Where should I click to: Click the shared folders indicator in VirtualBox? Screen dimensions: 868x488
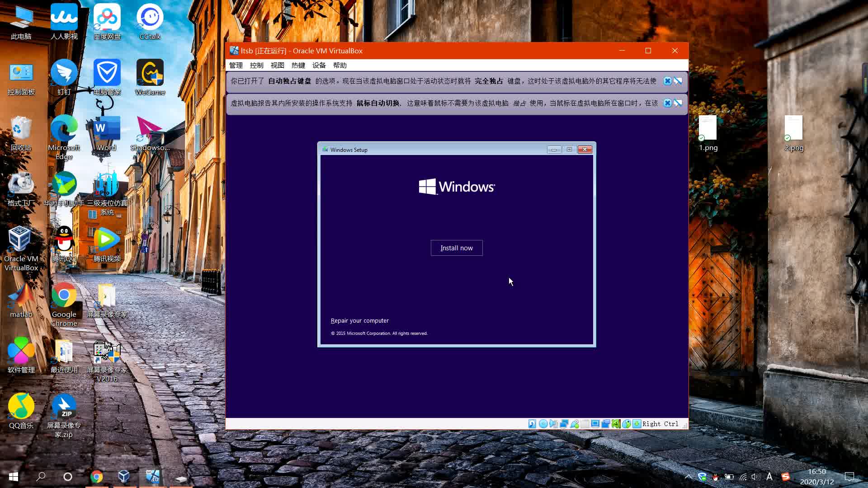tap(585, 424)
